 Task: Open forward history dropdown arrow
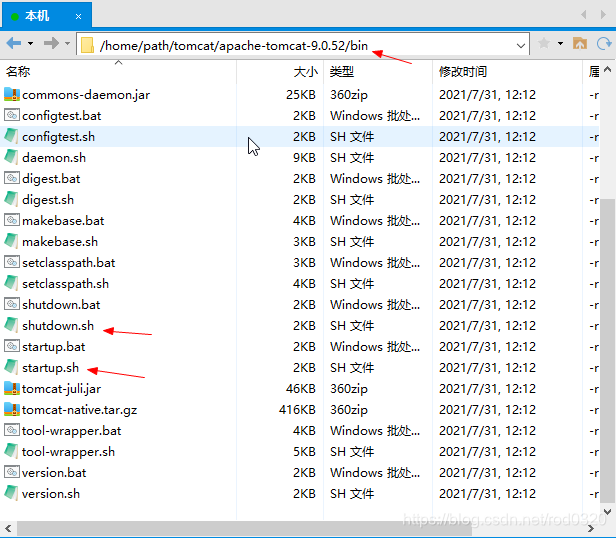click(x=68, y=43)
